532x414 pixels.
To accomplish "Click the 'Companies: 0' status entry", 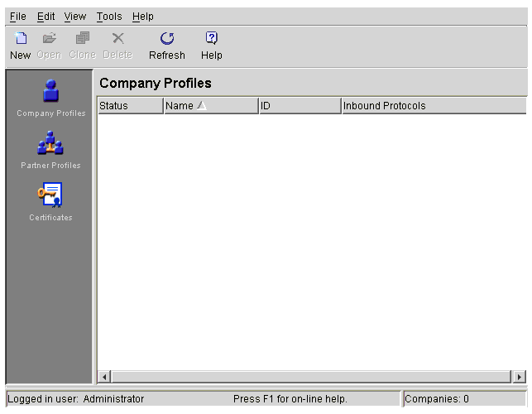I will point(437,399).
